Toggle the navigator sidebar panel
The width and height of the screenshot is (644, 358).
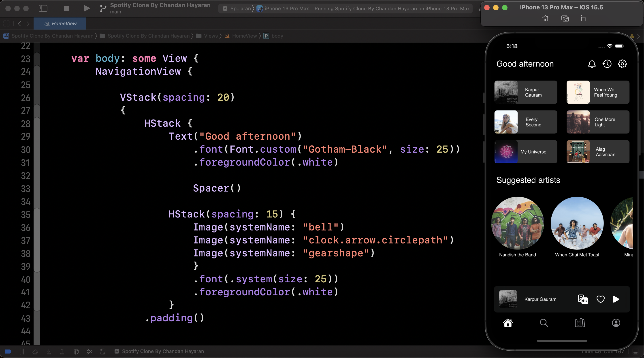click(x=43, y=9)
